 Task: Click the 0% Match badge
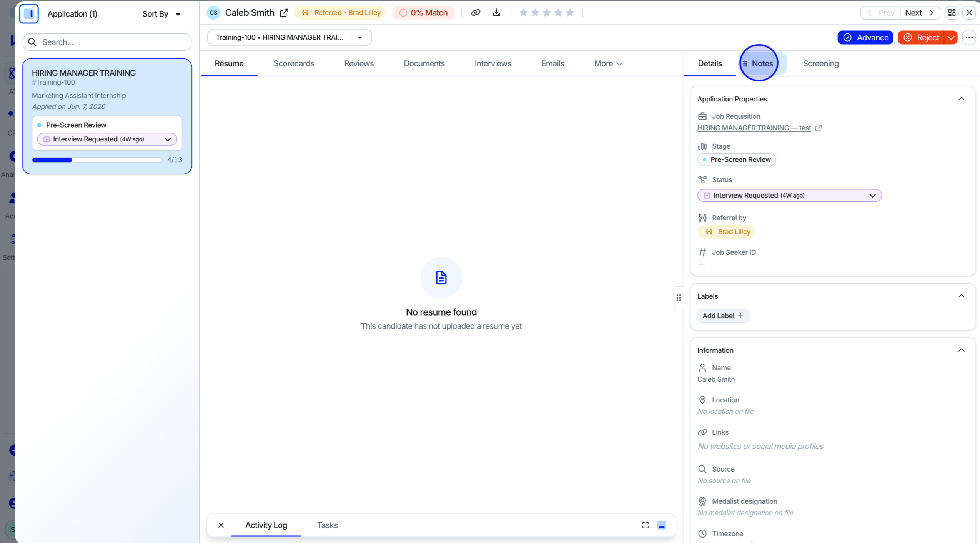coord(423,13)
